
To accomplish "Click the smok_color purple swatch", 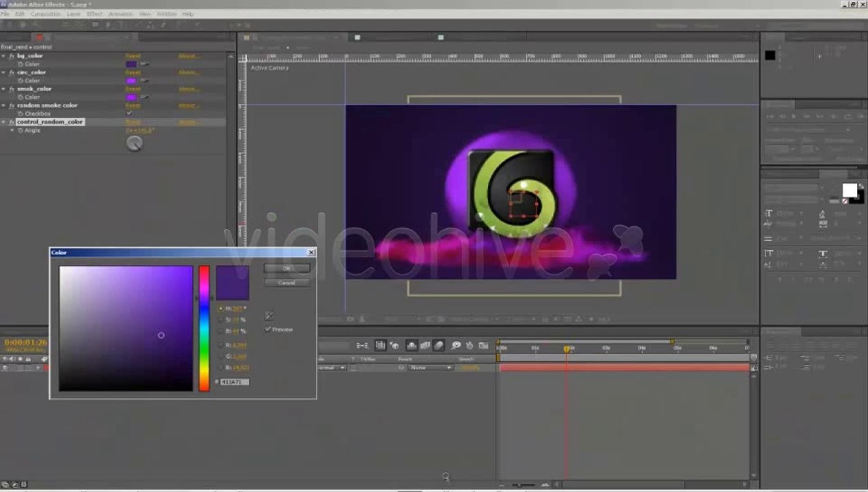I will coord(131,97).
